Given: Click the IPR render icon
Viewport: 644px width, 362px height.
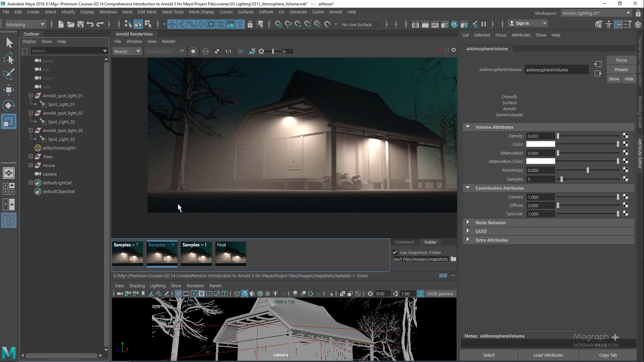Looking at the screenshot, I should tap(435, 24).
